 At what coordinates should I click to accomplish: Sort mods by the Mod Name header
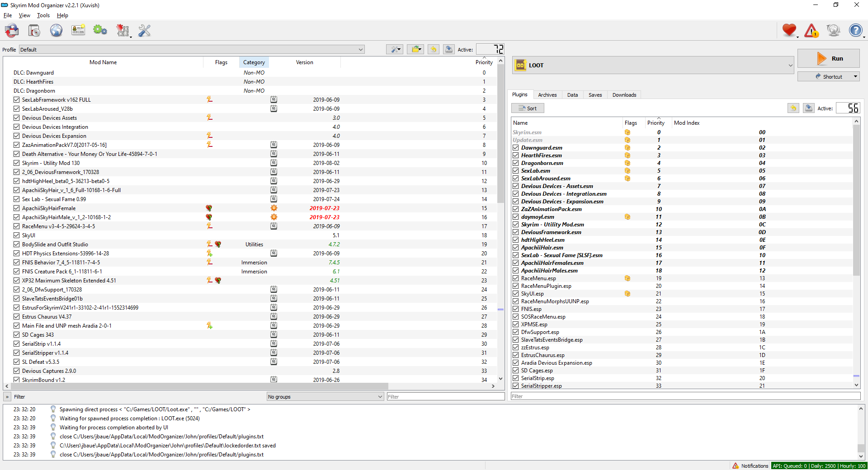tap(103, 62)
